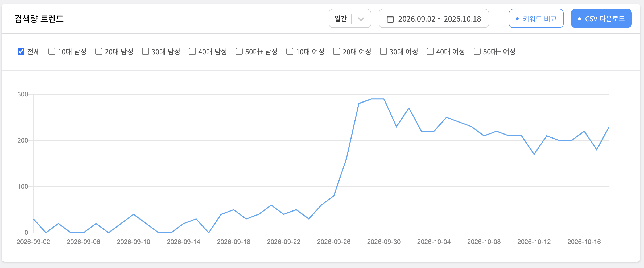The width and height of the screenshot is (644, 268).
Task: Enable the 20대 여성 checkbox
Action: (x=337, y=51)
